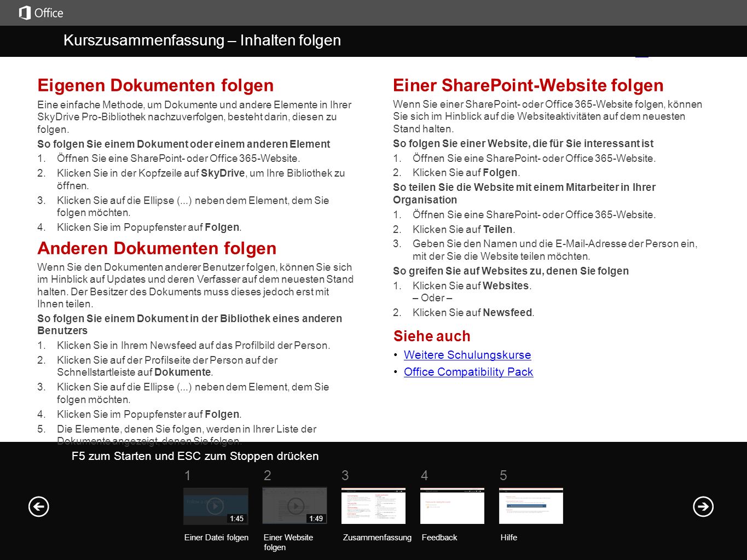Click slide number 3 above thumbnail
This screenshot has height=560, width=747.
[345, 476]
